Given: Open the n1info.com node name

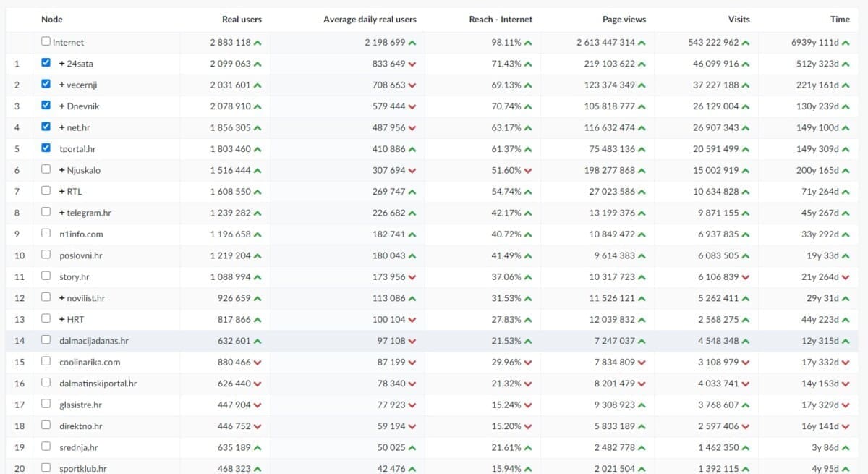Looking at the screenshot, I should coord(81,234).
